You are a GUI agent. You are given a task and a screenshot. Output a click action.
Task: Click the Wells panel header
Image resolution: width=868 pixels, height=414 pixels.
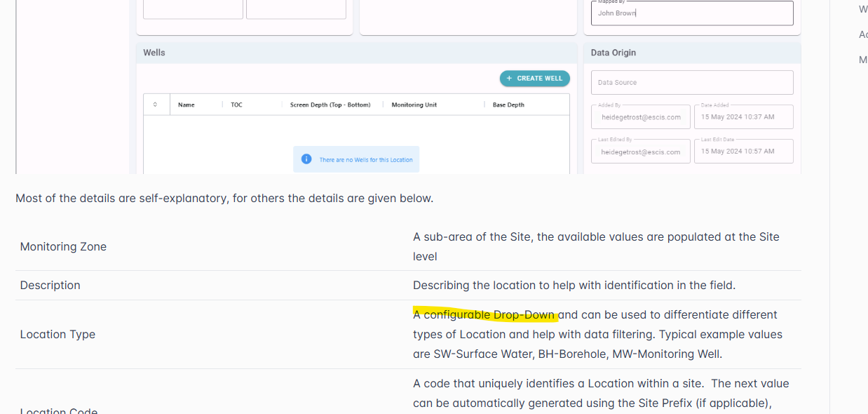click(154, 53)
